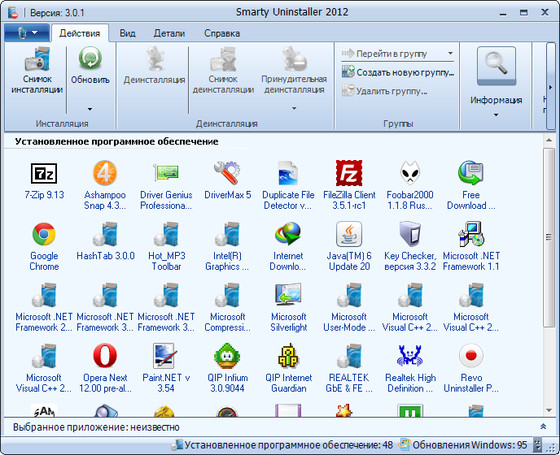
Task: Switch to the Детали tab
Action: (169, 33)
